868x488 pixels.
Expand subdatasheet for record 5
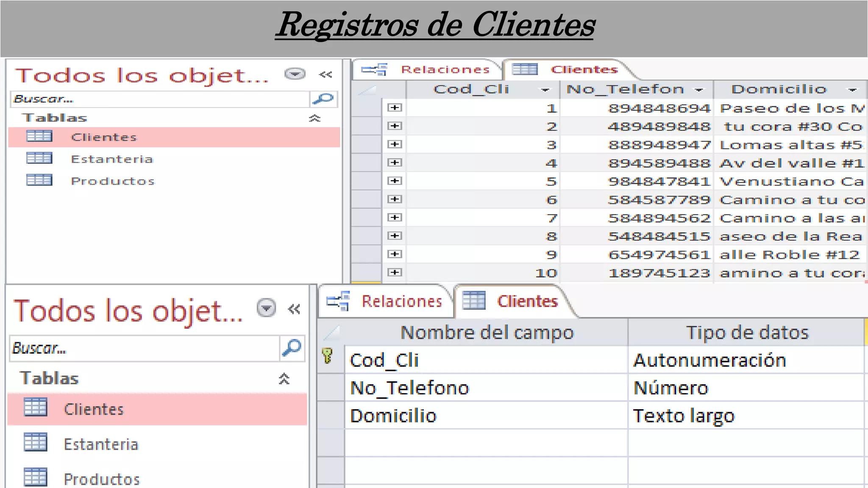click(395, 181)
